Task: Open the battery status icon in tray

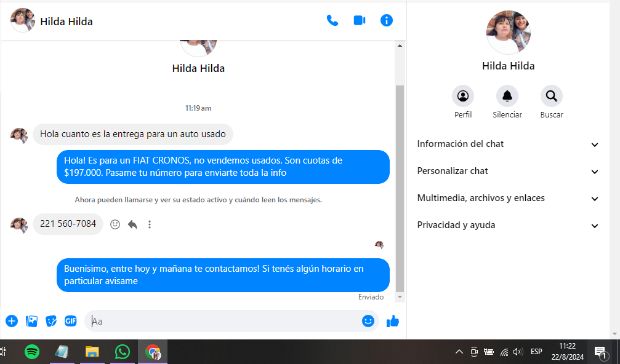Action: (489, 351)
